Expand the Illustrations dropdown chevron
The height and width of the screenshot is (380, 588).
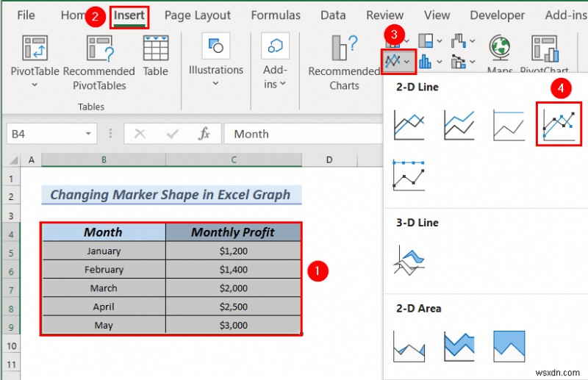point(215,83)
